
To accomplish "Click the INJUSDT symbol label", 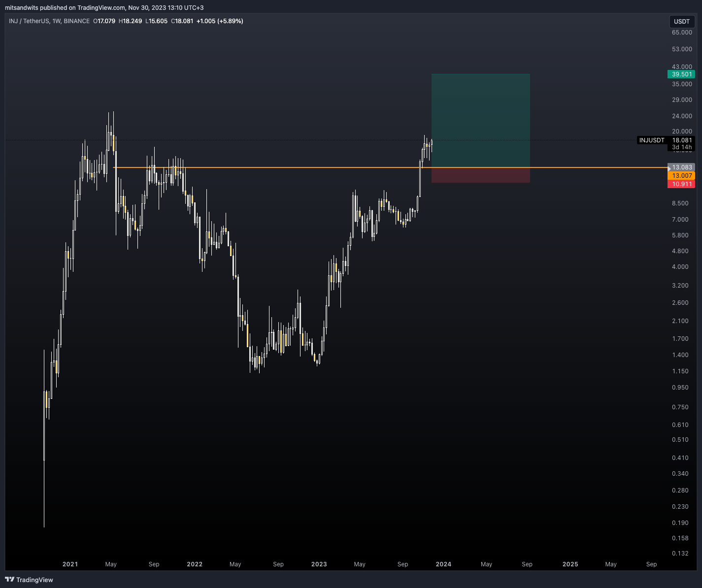I will [x=652, y=140].
